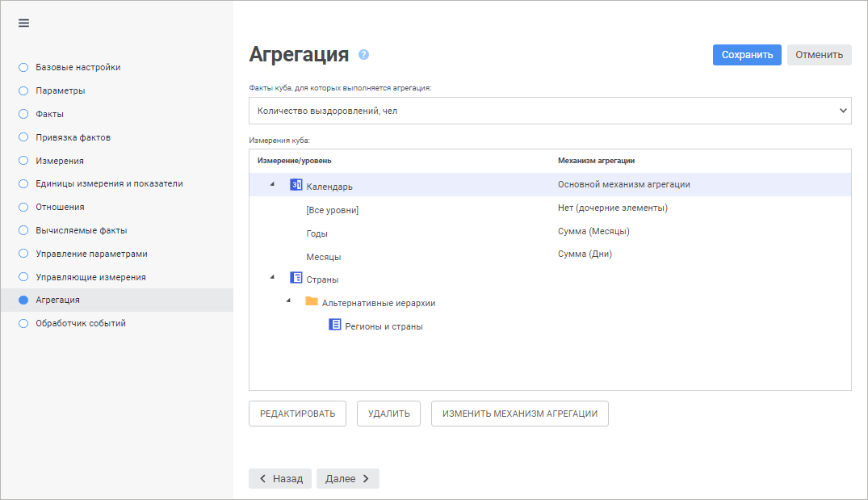
Task: Click the help question mark icon
Action: coord(363,55)
